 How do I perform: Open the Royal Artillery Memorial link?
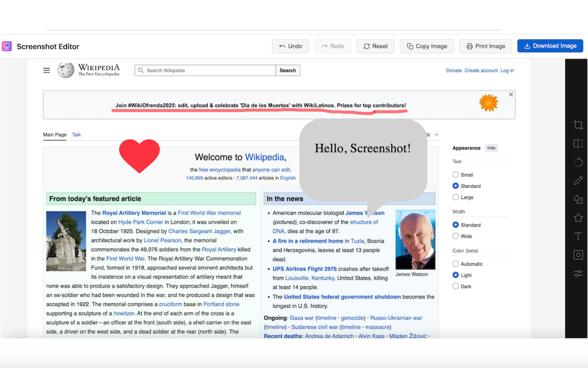click(134, 213)
